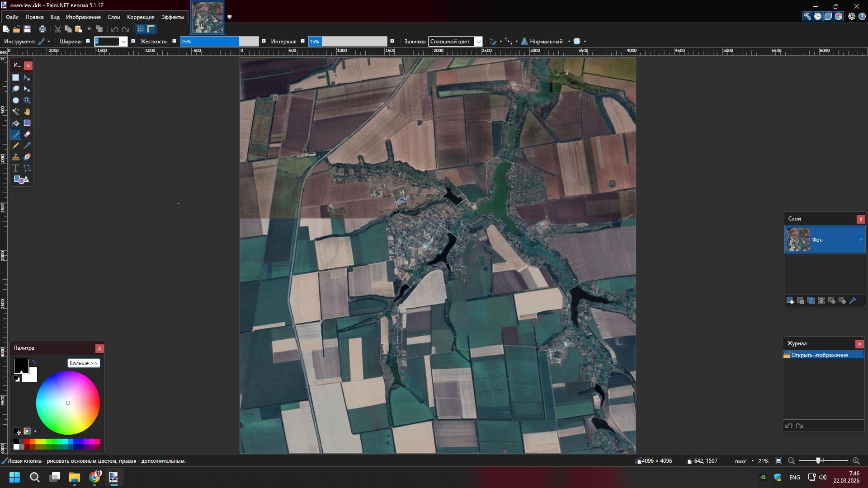
Task: Open the Эффекты menu
Action: pos(172,17)
